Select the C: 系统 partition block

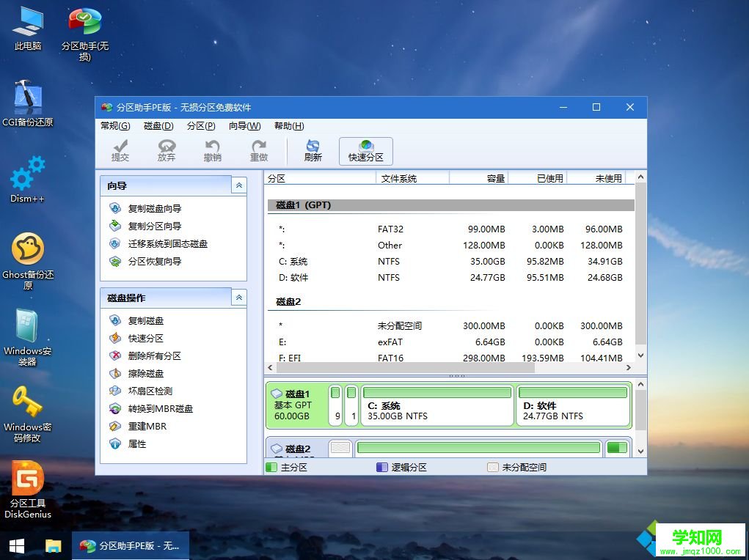pos(436,405)
